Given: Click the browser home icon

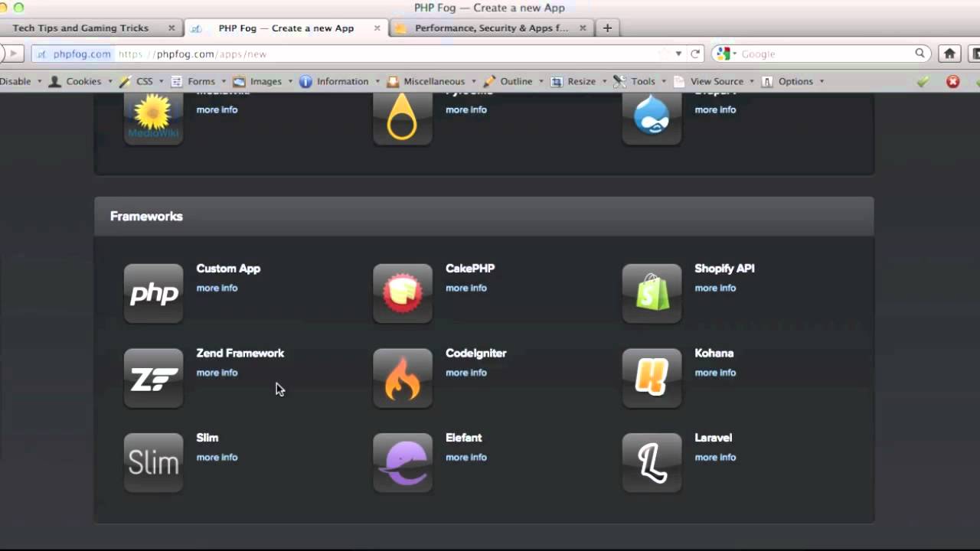Looking at the screenshot, I should (949, 54).
